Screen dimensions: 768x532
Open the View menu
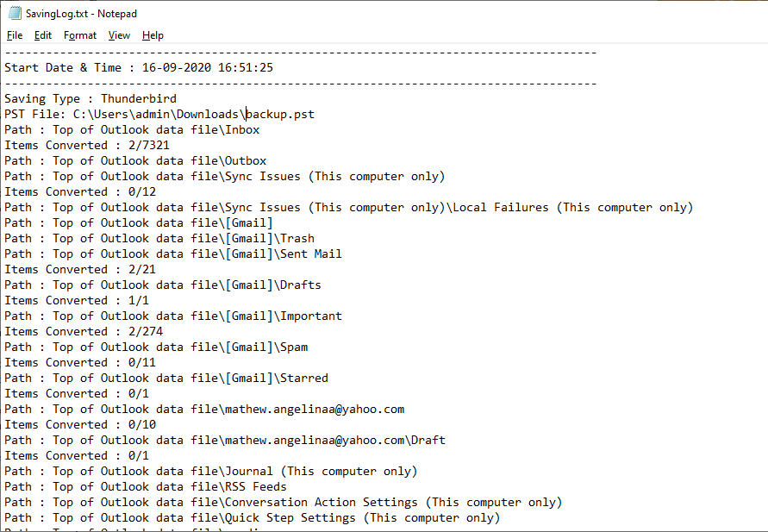119,35
